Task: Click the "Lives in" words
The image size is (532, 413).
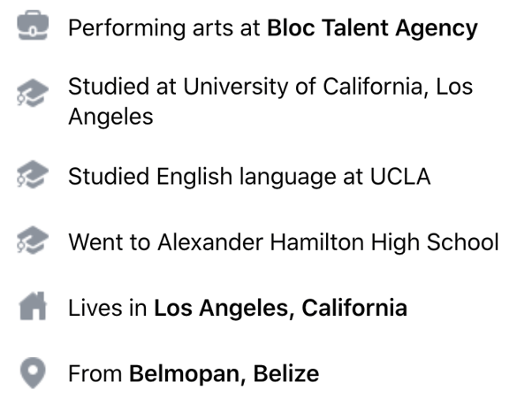Action: [107, 308]
